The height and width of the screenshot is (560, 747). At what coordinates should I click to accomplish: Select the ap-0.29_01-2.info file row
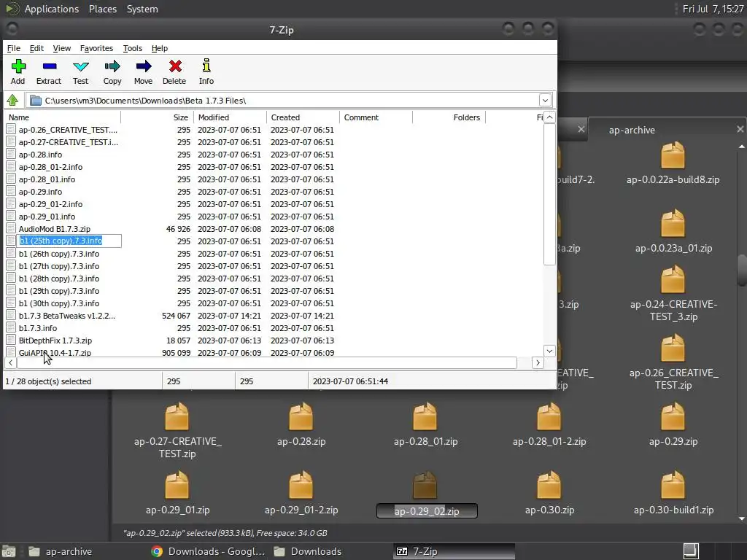coord(274,204)
